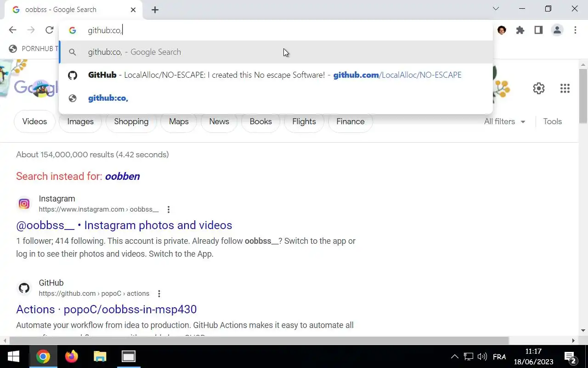Open a new browser tab
The width and height of the screenshot is (588, 368).
point(155,10)
